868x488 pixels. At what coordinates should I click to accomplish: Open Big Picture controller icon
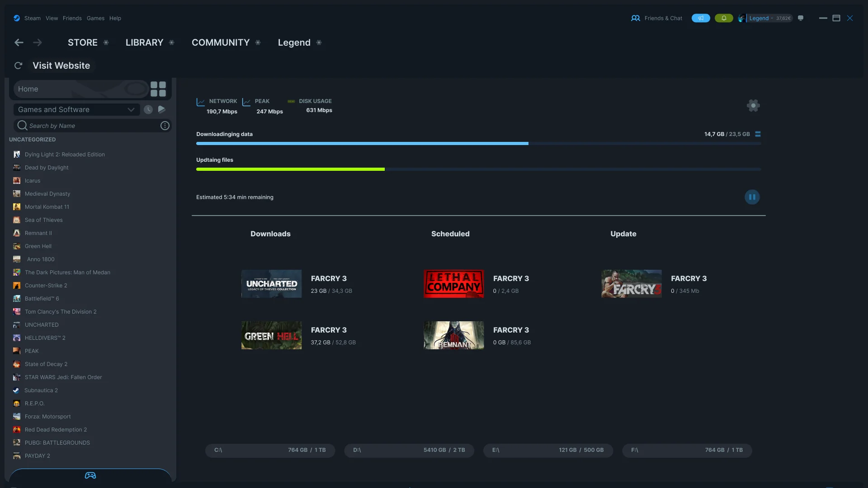point(90,475)
